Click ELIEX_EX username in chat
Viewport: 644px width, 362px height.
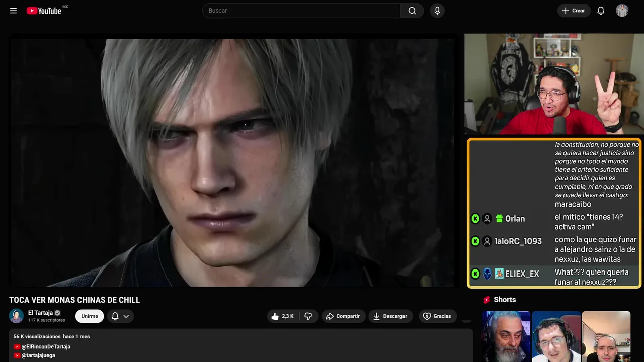(522, 274)
